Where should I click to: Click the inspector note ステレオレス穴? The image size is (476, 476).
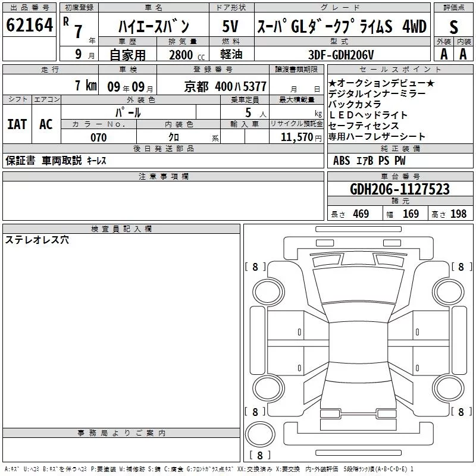[37, 240]
